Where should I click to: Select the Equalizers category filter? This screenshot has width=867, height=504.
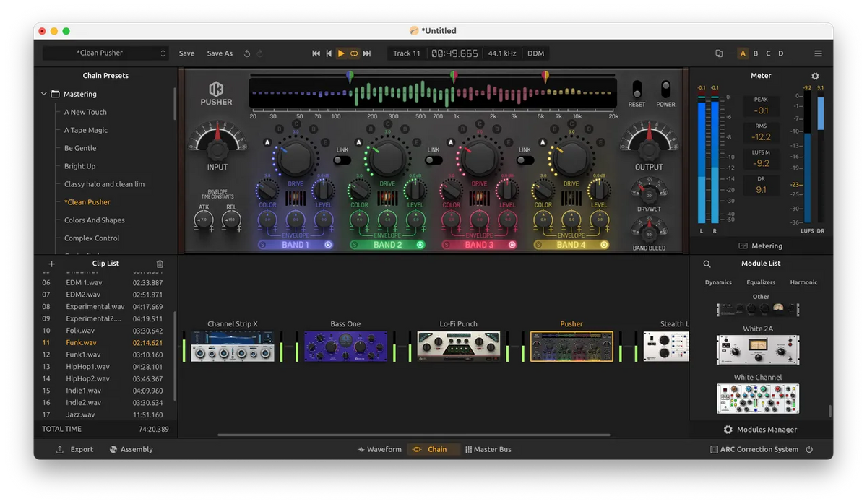pyautogui.click(x=761, y=282)
